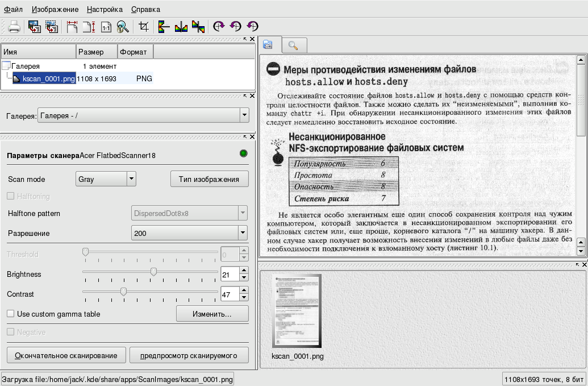Click the Print icon in toolbar

14,26
